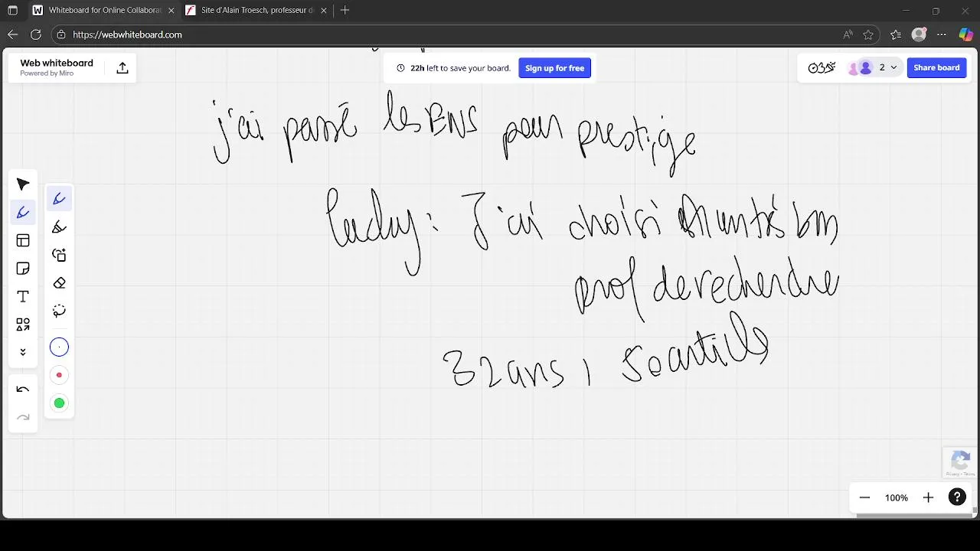The image size is (980, 551).
Task: Expand more tools with double chevron
Action: (23, 352)
